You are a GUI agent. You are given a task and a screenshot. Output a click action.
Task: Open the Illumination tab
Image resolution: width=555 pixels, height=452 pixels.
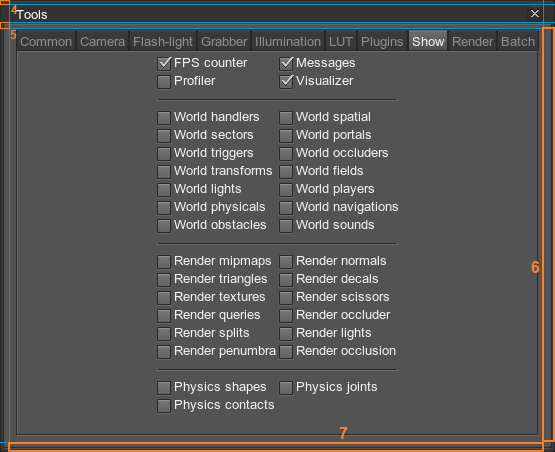[288, 41]
